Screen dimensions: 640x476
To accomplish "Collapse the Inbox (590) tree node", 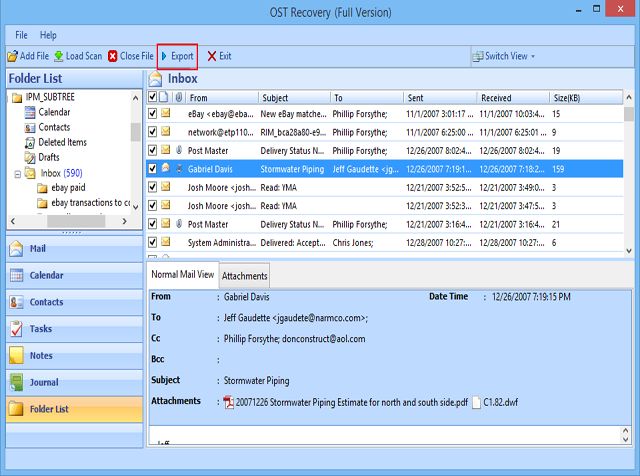I will [x=18, y=174].
